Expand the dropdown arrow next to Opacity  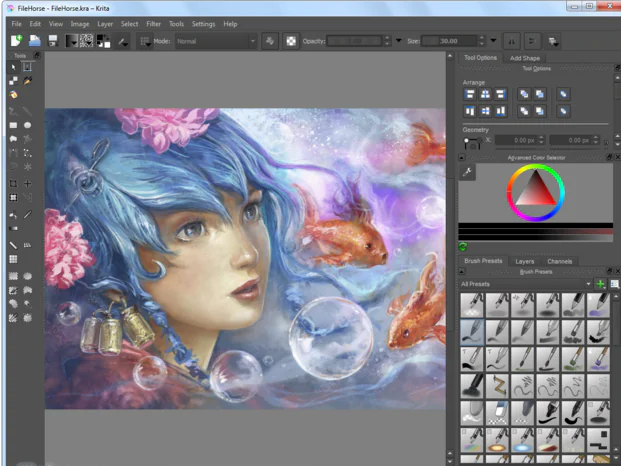(x=398, y=41)
